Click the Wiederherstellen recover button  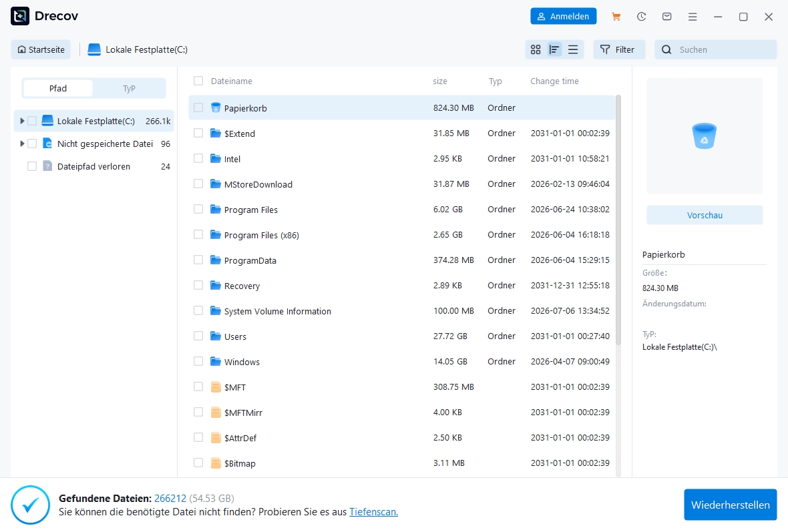(x=730, y=505)
